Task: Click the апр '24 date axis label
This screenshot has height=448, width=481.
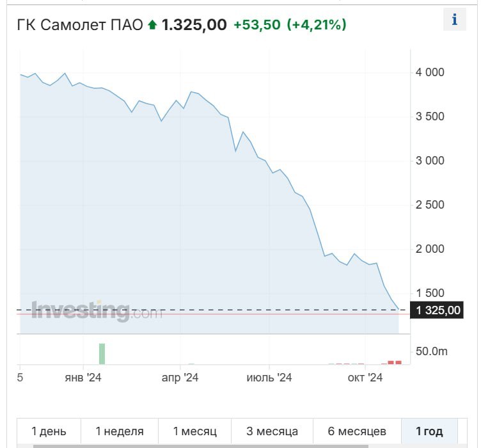Action: coord(180,378)
